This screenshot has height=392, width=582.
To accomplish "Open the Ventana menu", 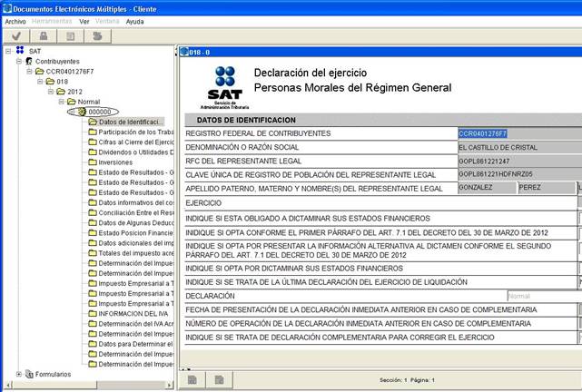I will [107, 21].
